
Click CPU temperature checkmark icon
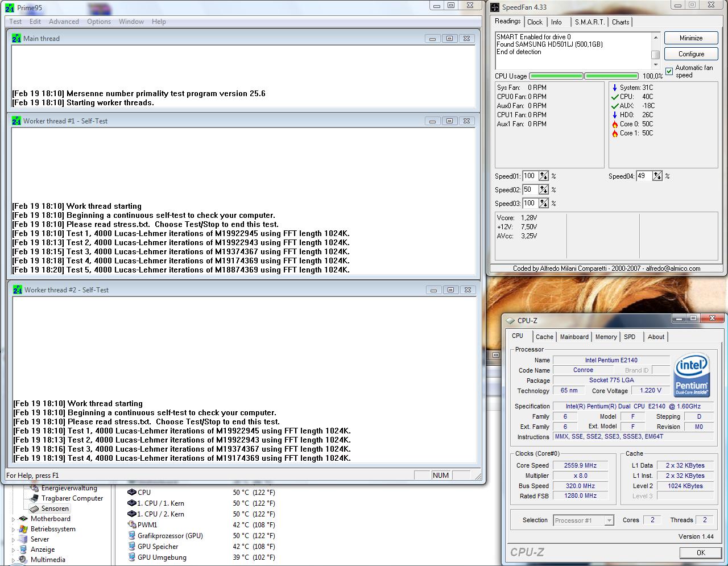click(x=615, y=97)
